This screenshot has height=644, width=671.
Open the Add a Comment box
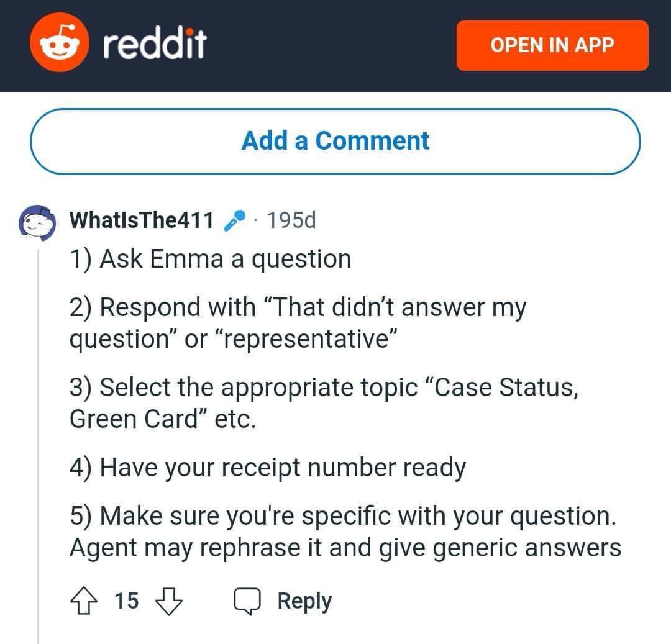tap(335, 142)
